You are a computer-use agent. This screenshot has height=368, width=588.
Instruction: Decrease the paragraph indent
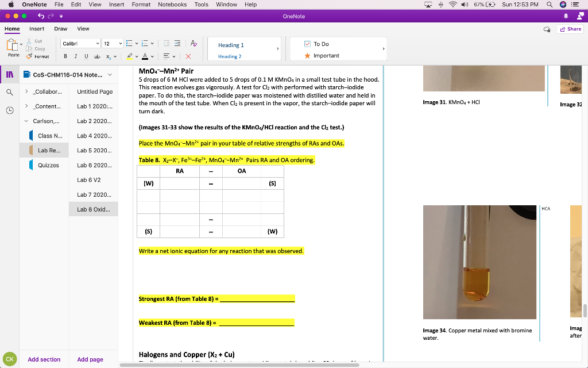click(x=167, y=44)
